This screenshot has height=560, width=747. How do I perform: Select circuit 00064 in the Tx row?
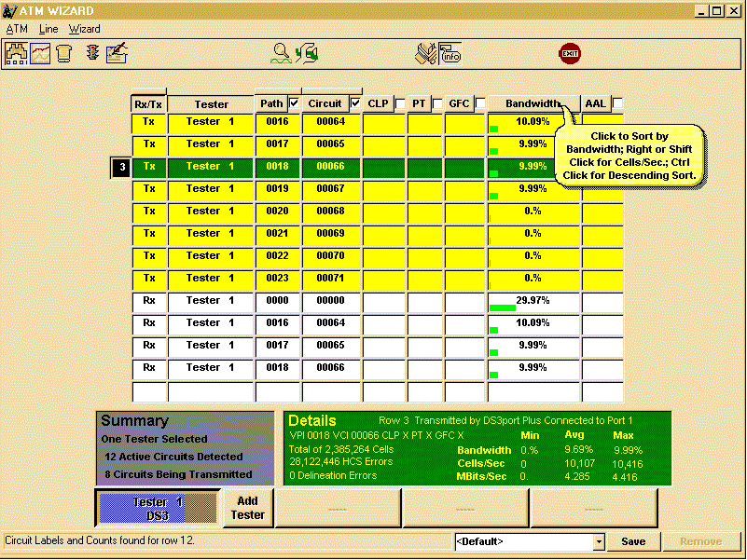tap(331, 123)
